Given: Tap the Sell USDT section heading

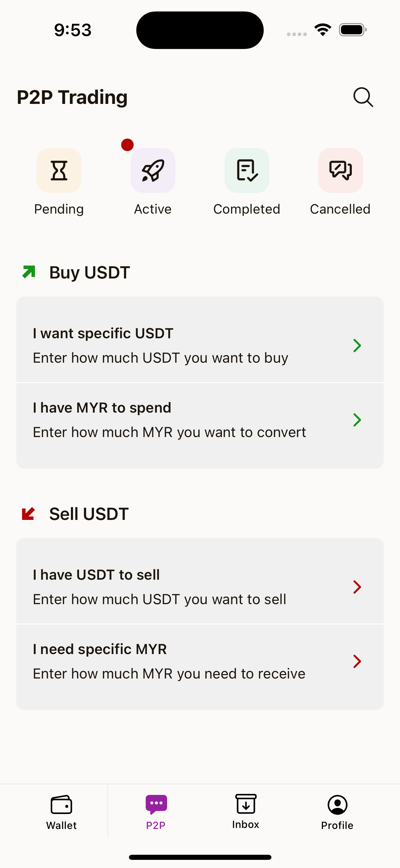Looking at the screenshot, I should [89, 514].
